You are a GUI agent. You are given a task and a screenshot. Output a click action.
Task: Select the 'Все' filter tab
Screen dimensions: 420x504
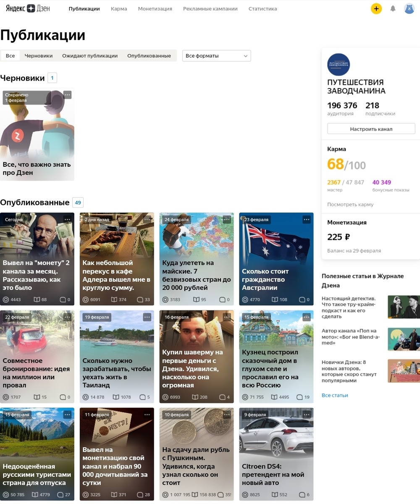point(10,56)
